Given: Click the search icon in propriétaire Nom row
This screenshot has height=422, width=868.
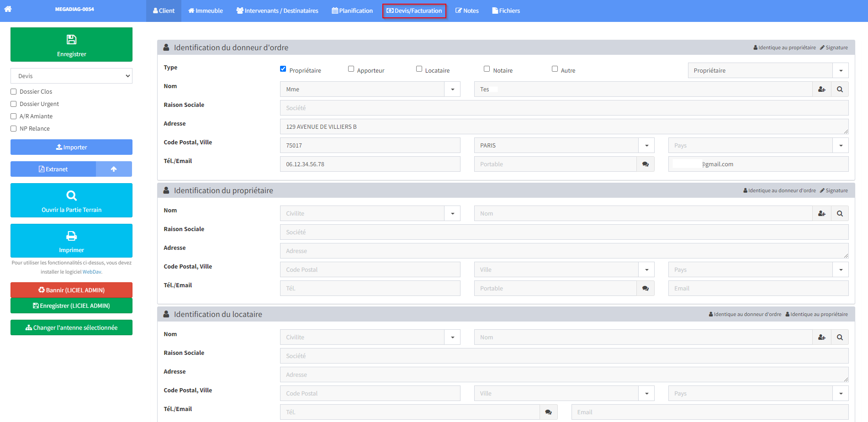Looking at the screenshot, I should click(840, 213).
